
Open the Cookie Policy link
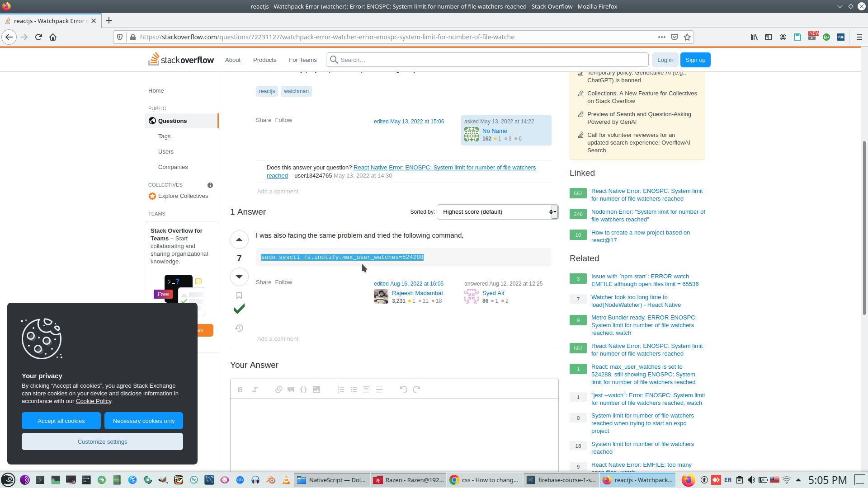click(x=93, y=401)
